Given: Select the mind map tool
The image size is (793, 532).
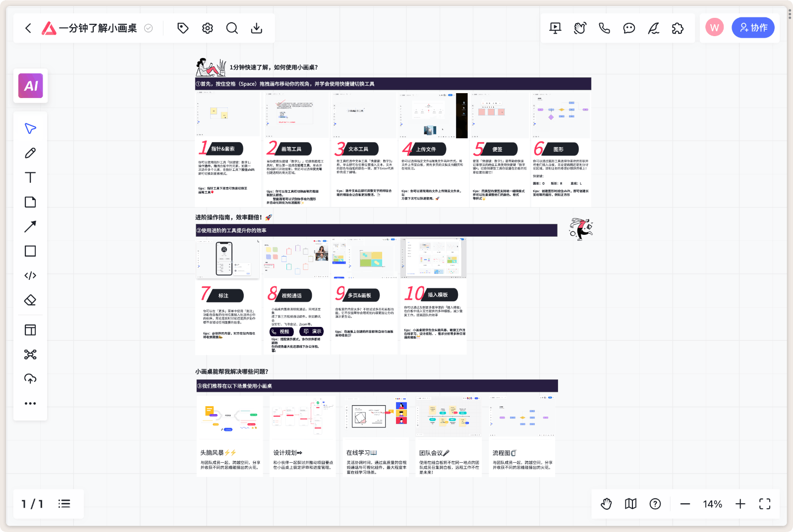Looking at the screenshot, I should pyautogui.click(x=30, y=354).
